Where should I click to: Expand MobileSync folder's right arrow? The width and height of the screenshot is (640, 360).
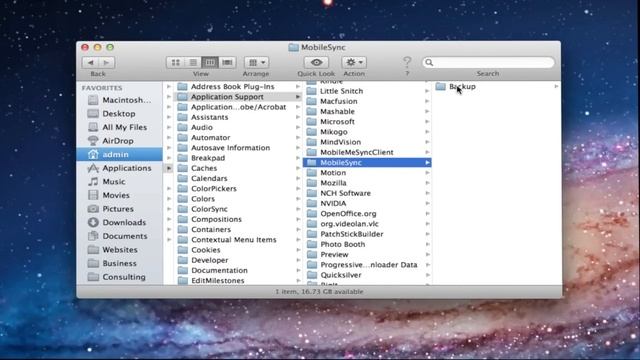[x=427, y=162]
